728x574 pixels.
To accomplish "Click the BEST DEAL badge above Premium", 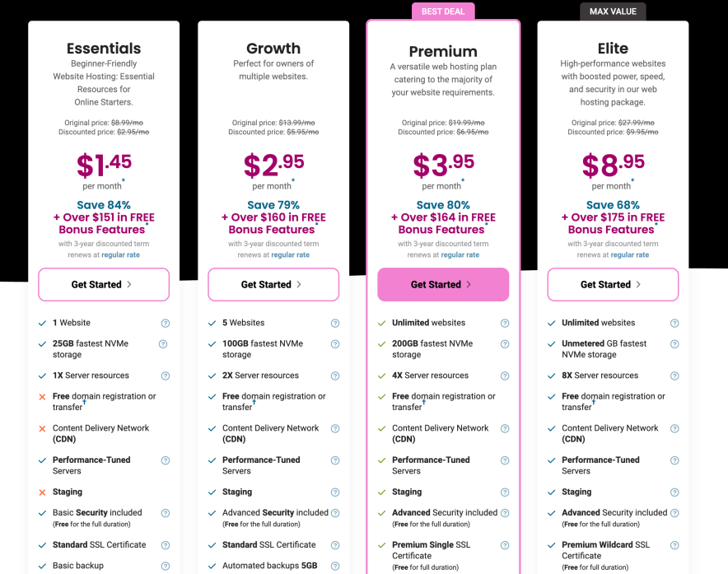I will click(443, 12).
